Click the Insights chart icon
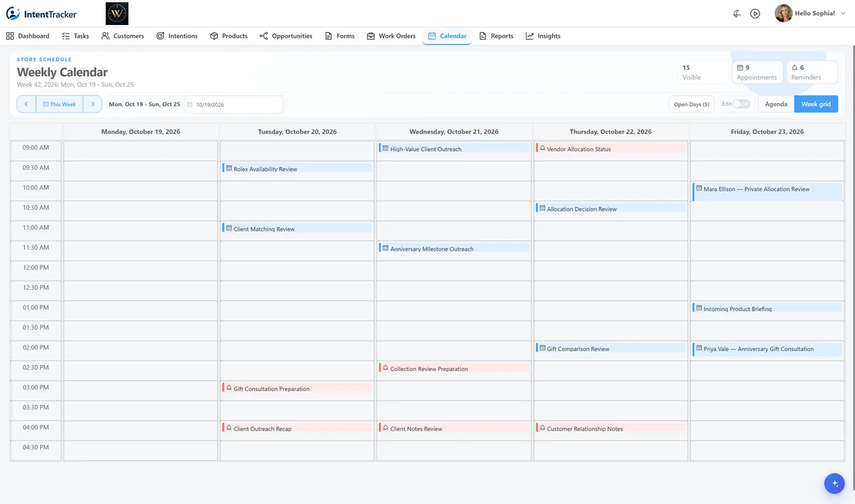 529,36
